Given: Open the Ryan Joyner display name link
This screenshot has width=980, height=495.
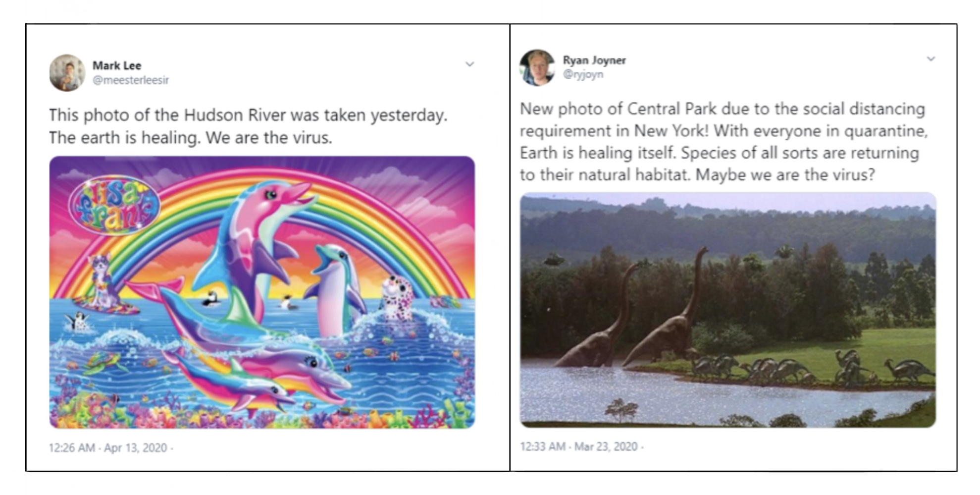Looking at the screenshot, I should pyautogui.click(x=594, y=60).
